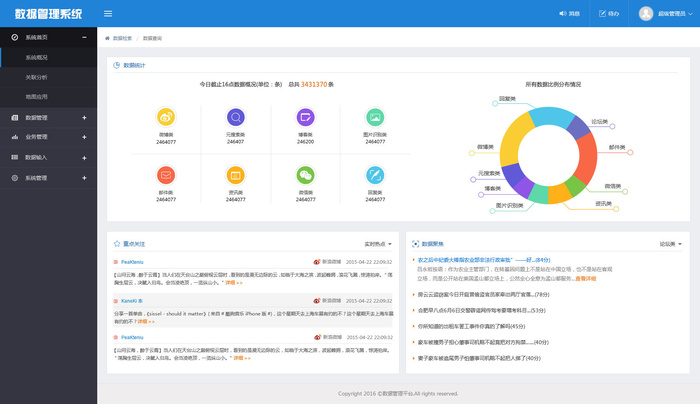Open the indigo magnifier 元搜索类 icon
Viewport: 700px width, 404px height.
pos(236,117)
